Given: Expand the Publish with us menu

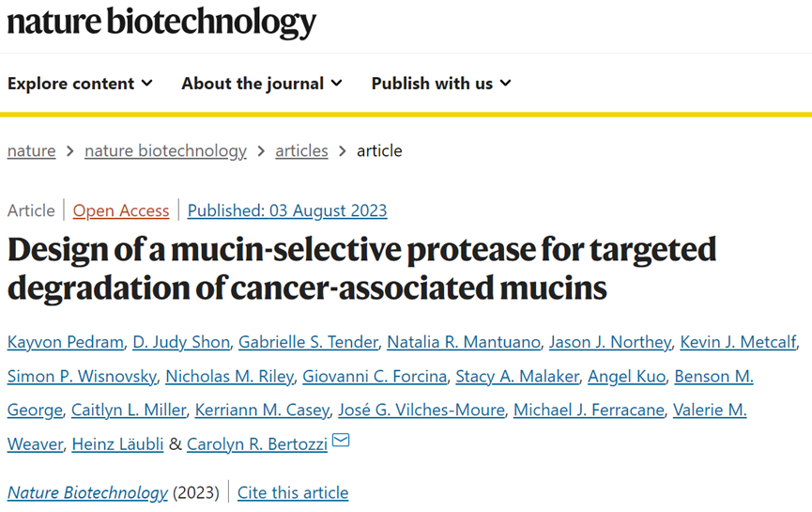Looking at the screenshot, I should 441,84.
